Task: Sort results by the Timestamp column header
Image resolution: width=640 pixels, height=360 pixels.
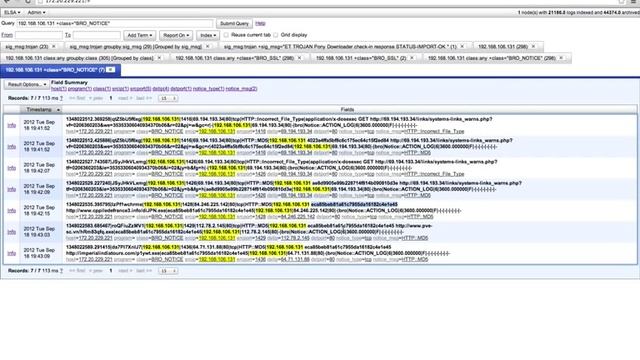Action: [41, 109]
